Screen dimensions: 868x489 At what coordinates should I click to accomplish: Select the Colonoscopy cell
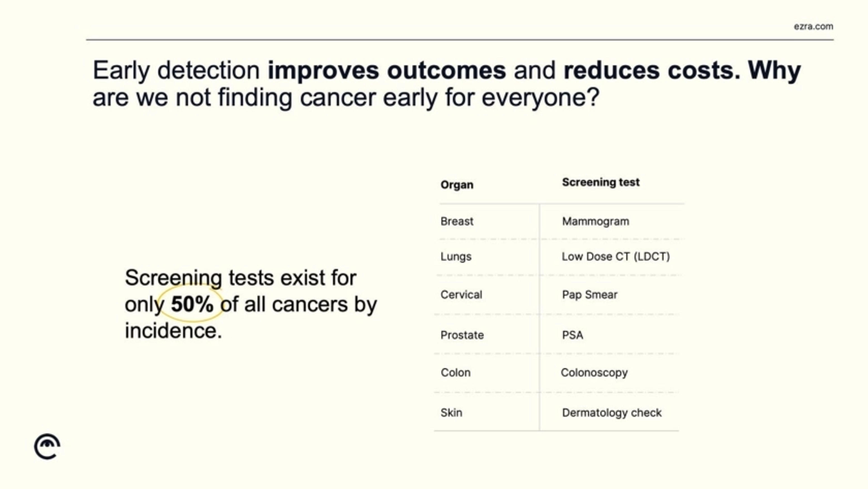click(594, 373)
